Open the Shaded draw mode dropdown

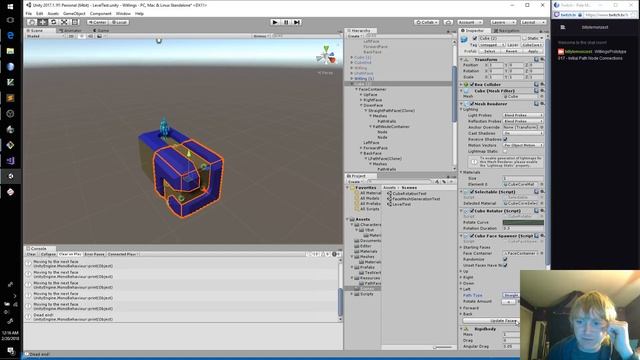pyautogui.click(x=45, y=36)
